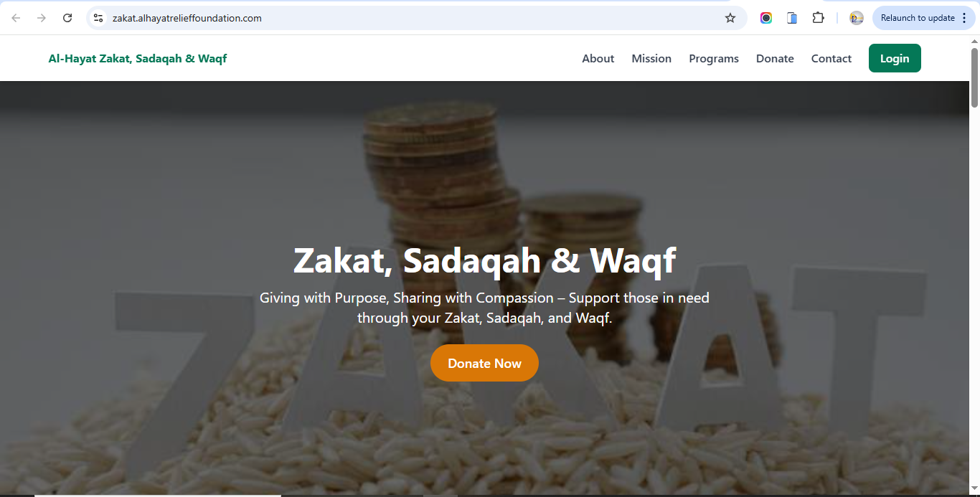Reload the page with refresh icon

tap(67, 18)
